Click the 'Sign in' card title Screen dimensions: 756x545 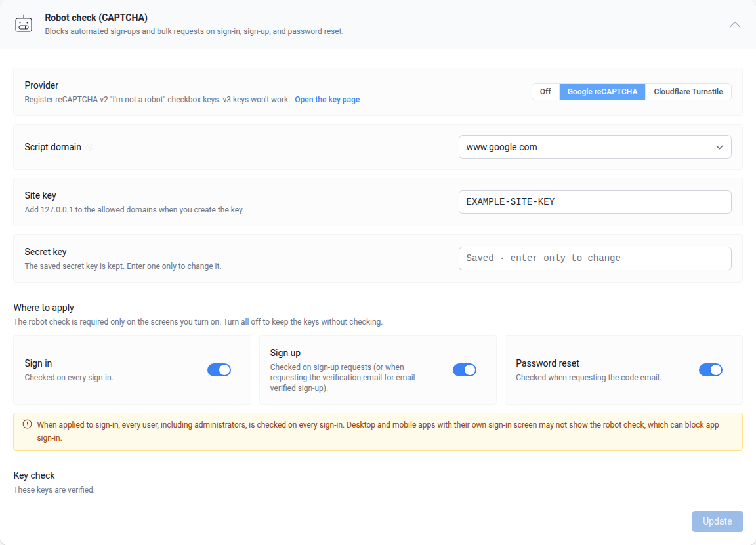[38, 363]
